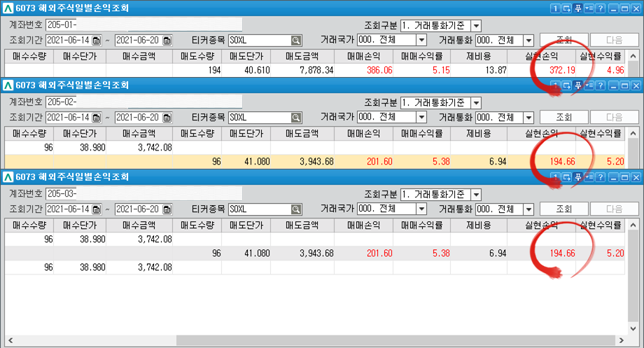Click the detach window icon in 205-01 window title bar

point(567,8)
